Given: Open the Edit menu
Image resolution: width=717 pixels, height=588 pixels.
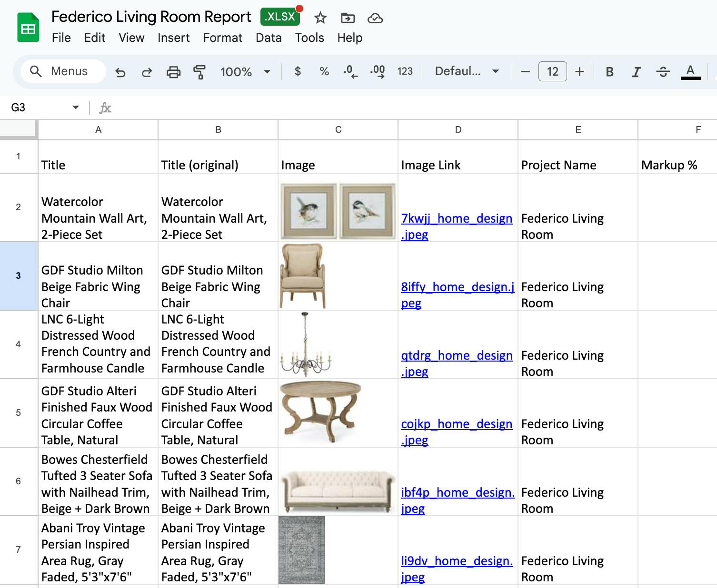Looking at the screenshot, I should [95, 38].
